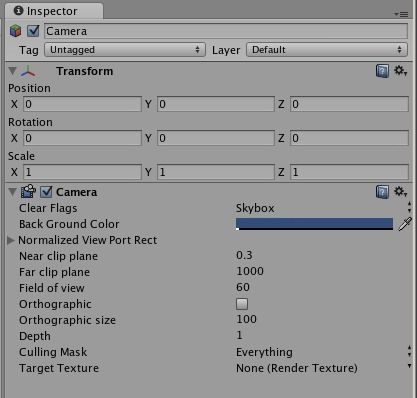
Task: Toggle the Camera GameObject active checkbox
Action: coord(33,31)
